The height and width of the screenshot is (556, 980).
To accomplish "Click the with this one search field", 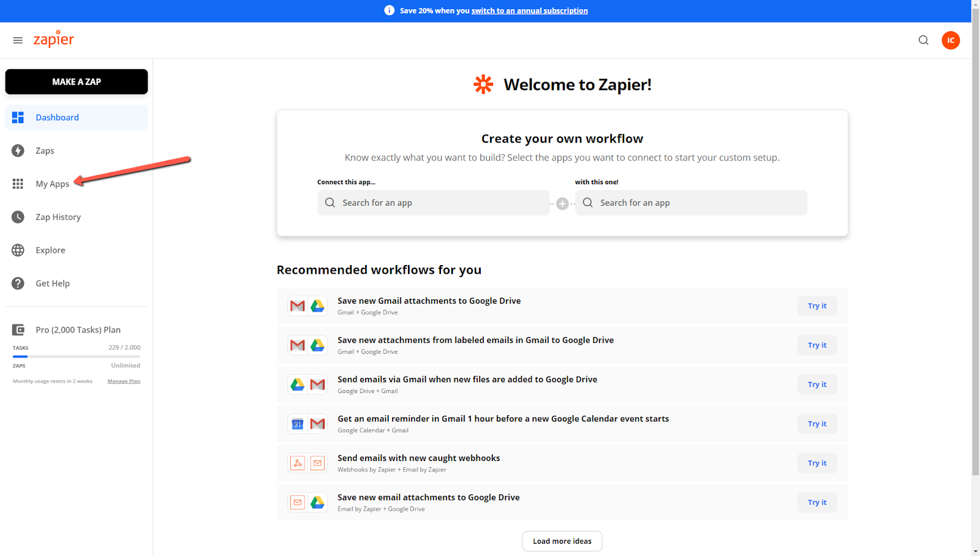I will tap(691, 203).
